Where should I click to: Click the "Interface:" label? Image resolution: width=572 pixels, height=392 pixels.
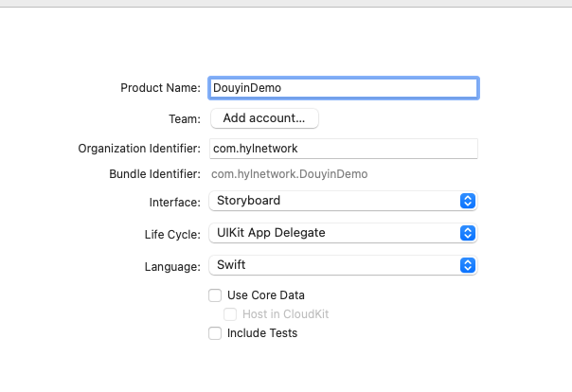pyautogui.click(x=174, y=202)
